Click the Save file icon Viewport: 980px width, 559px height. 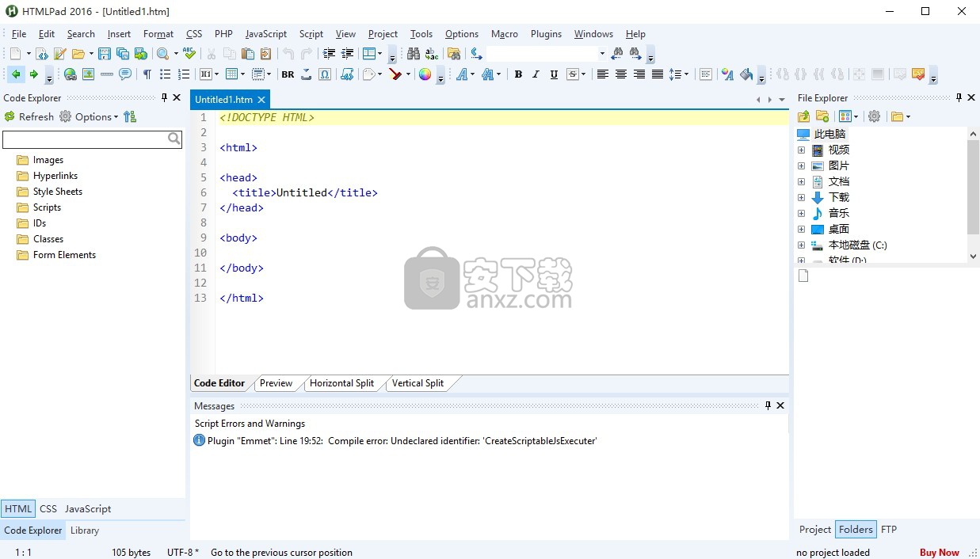point(105,54)
